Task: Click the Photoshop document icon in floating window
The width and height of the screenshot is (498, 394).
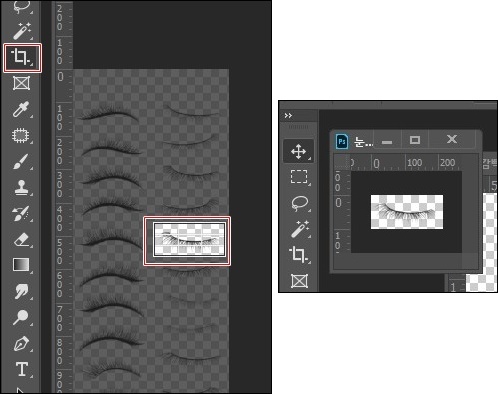Action: point(342,141)
